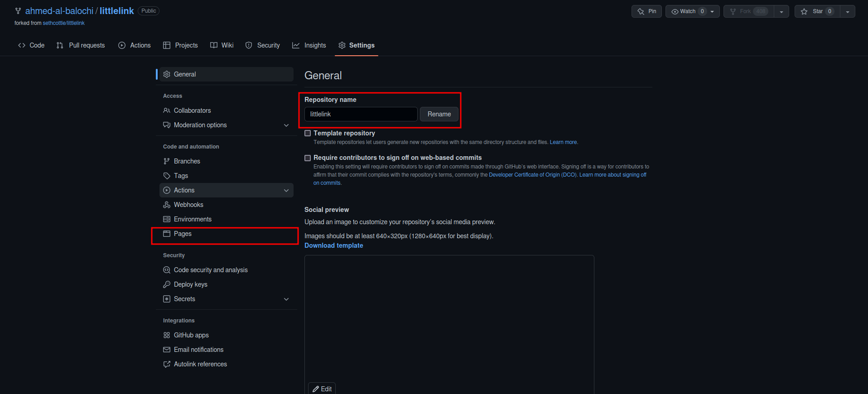Open the littlelink repository title link
The height and width of the screenshot is (394, 868).
point(117,11)
